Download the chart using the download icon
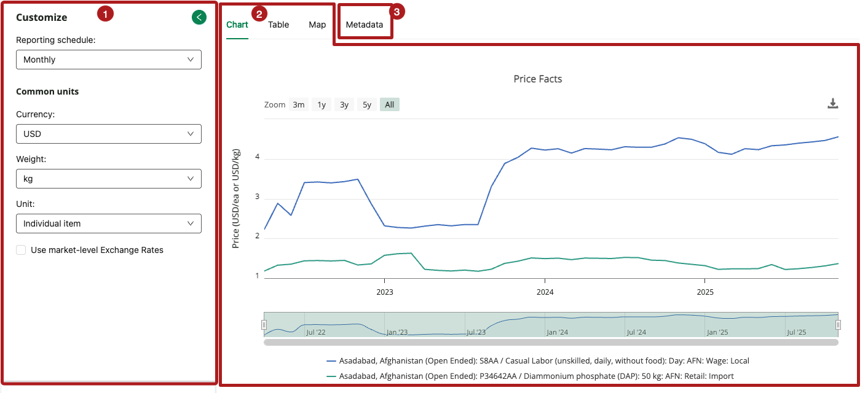Screen dimensions: 868x393 click(x=832, y=103)
